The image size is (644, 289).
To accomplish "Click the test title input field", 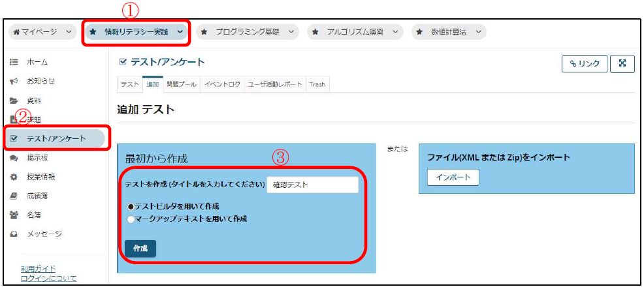I will coord(312,185).
